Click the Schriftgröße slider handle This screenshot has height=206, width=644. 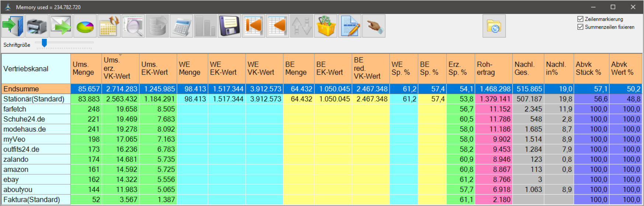pyautogui.click(x=44, y=43)
